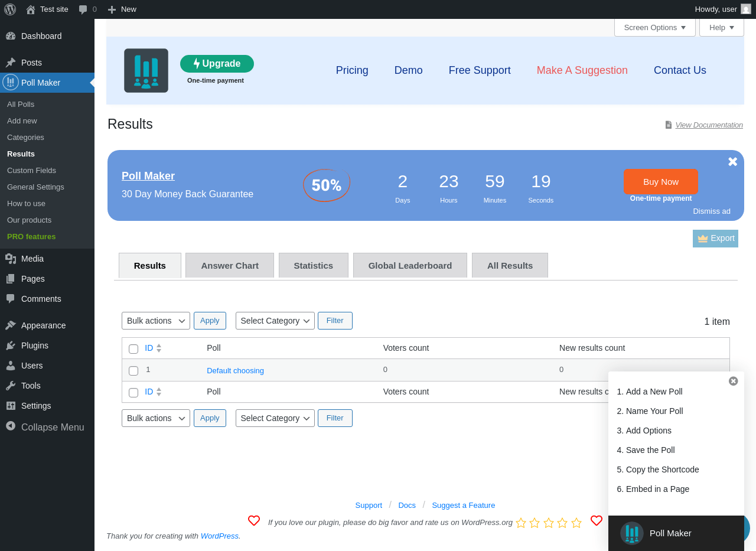Click the New plus icon in admin bar

112,9
